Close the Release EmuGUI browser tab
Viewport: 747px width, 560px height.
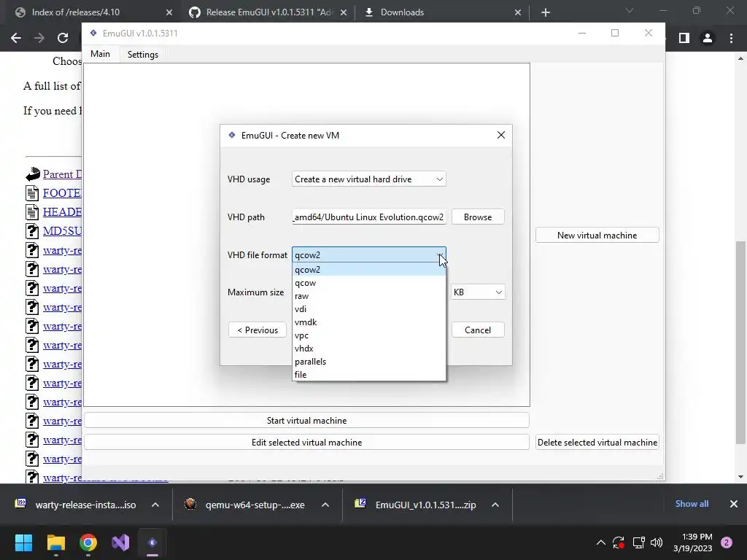(x=344, y=12)
